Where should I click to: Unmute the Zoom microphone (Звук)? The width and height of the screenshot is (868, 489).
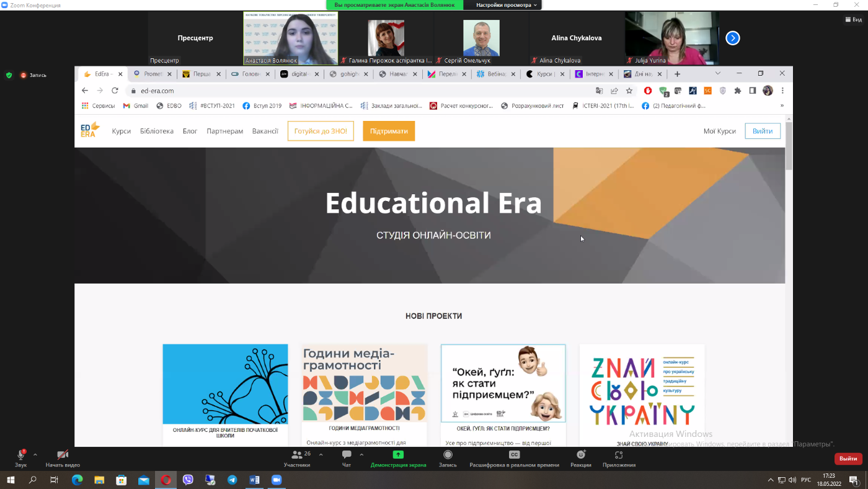(x=21, y=458)
